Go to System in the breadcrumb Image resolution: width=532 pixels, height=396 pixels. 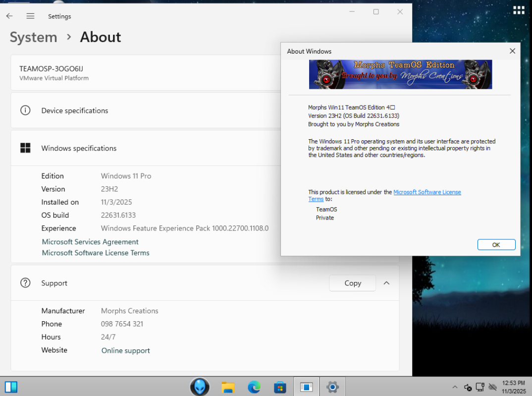point(33,37)
